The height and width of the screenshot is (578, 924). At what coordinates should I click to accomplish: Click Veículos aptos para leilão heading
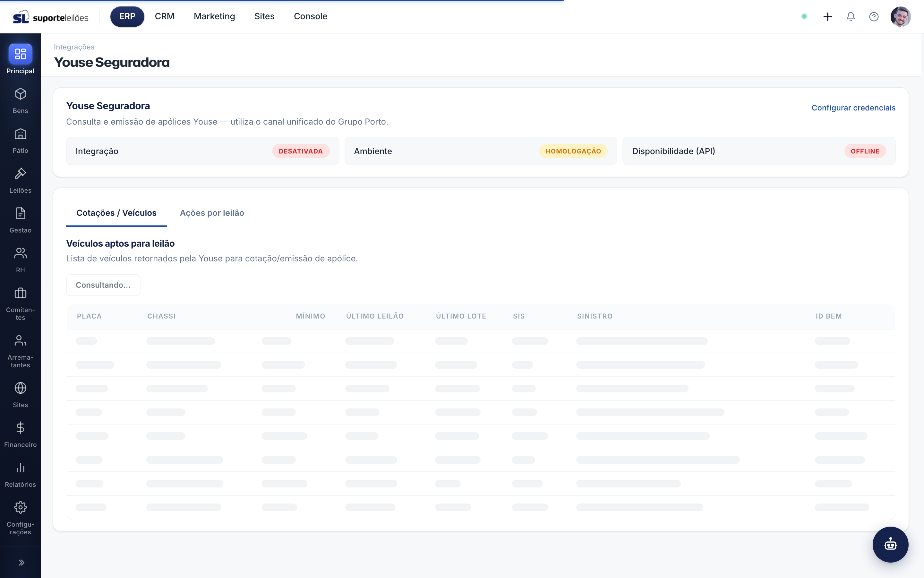click(120, 243)
